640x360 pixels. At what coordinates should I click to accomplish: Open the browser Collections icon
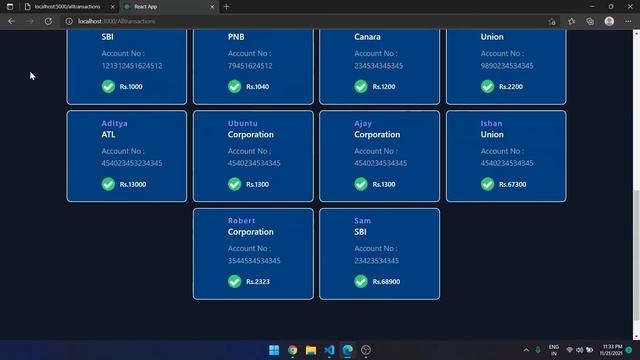click(x=590, y=21)
